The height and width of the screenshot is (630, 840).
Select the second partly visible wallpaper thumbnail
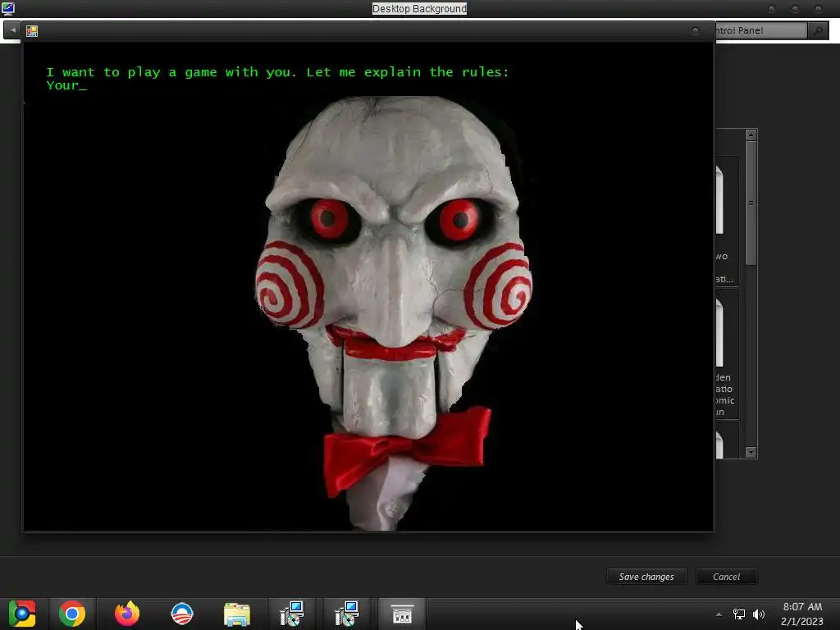(x=727, y=354)
